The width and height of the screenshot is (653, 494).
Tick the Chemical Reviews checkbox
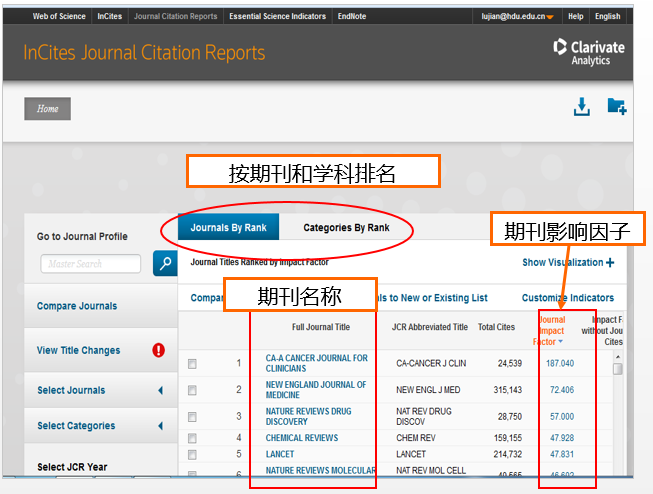pos(192,438)
